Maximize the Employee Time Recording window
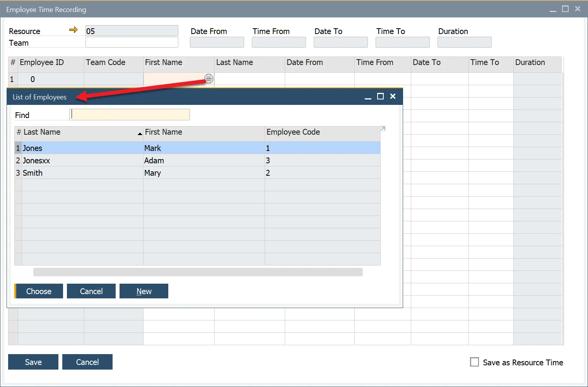 click(x=565, y=9)
